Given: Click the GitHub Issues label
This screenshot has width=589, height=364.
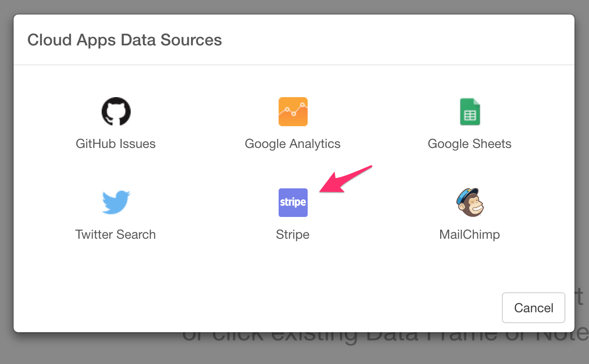Looking at the screenshot, I should (x=116, y=144).
